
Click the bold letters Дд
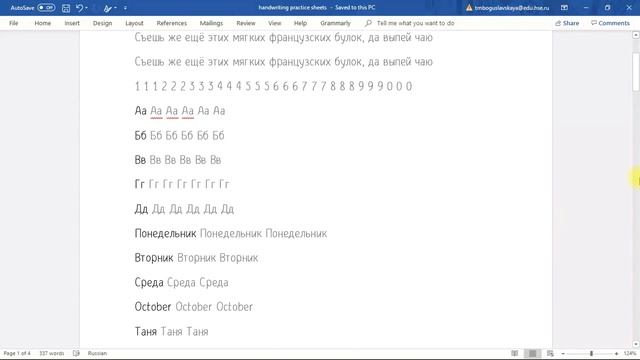click(x=141, y=209)
